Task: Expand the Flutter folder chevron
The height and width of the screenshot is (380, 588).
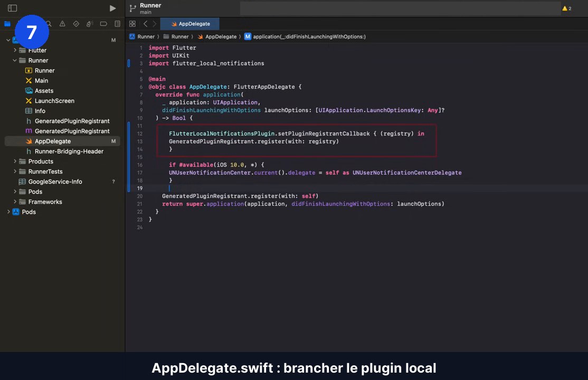Action: point(15,50)
